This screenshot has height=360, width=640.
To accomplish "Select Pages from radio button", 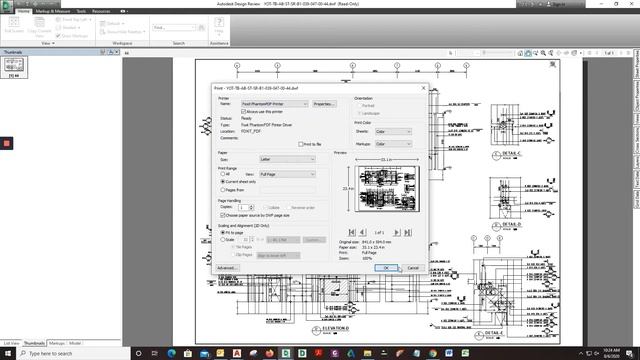I will click(223, 190).
